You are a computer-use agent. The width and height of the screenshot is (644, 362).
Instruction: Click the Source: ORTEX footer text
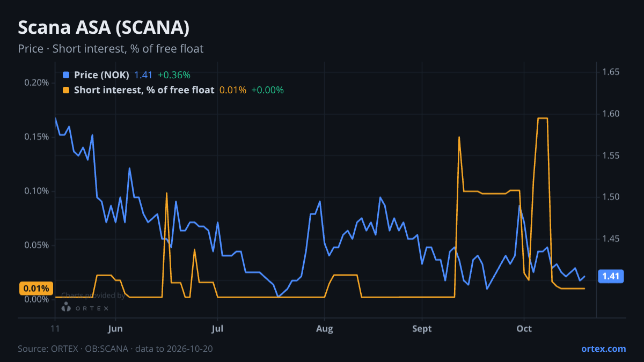tap(115, 349)
